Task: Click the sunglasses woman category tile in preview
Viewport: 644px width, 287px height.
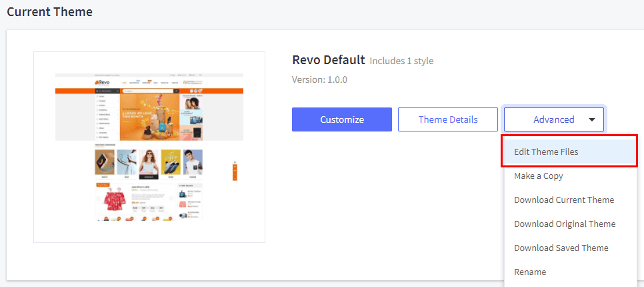Action: tap(149, 162)
